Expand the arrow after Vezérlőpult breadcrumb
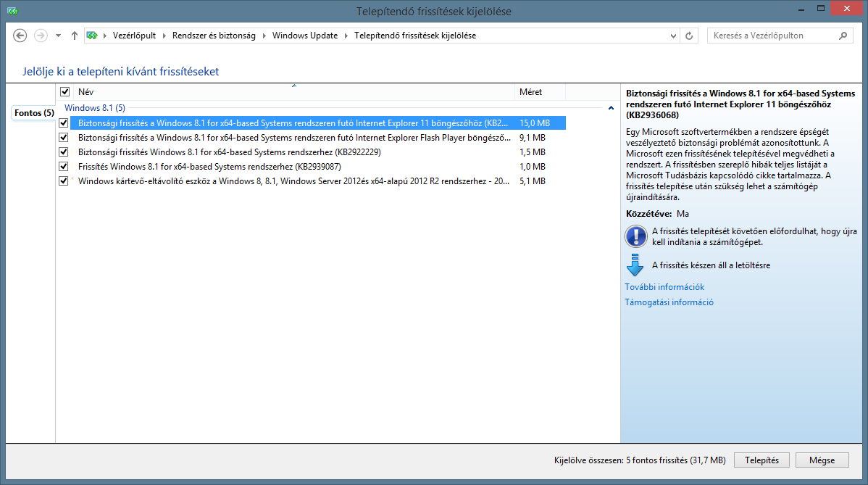 tap(164, 36)
